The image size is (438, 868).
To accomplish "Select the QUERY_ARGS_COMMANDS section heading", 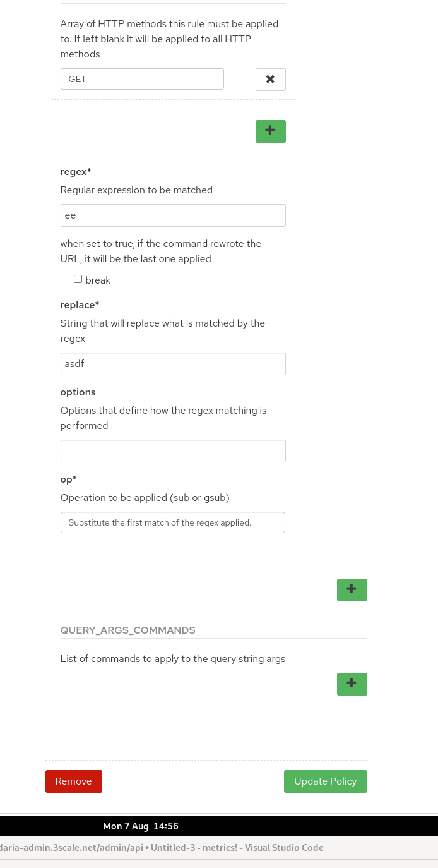I will click(x=127, y=630).
